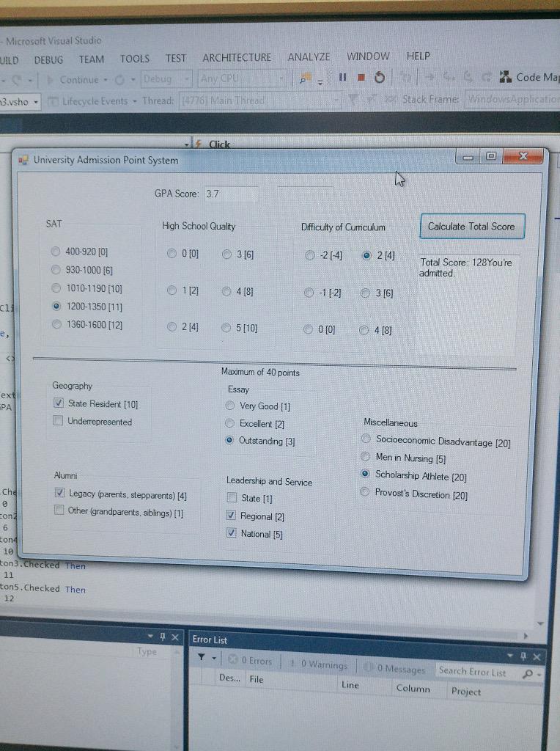Open the filter dropdown arrow in Error List
This screenshot has width=560, height=751.
tap(214, 658)
